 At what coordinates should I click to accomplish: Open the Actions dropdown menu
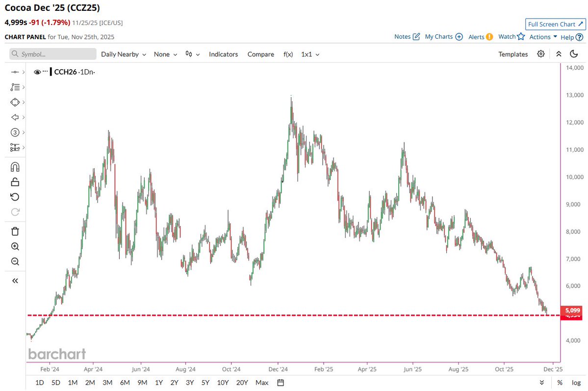point(541,36)
